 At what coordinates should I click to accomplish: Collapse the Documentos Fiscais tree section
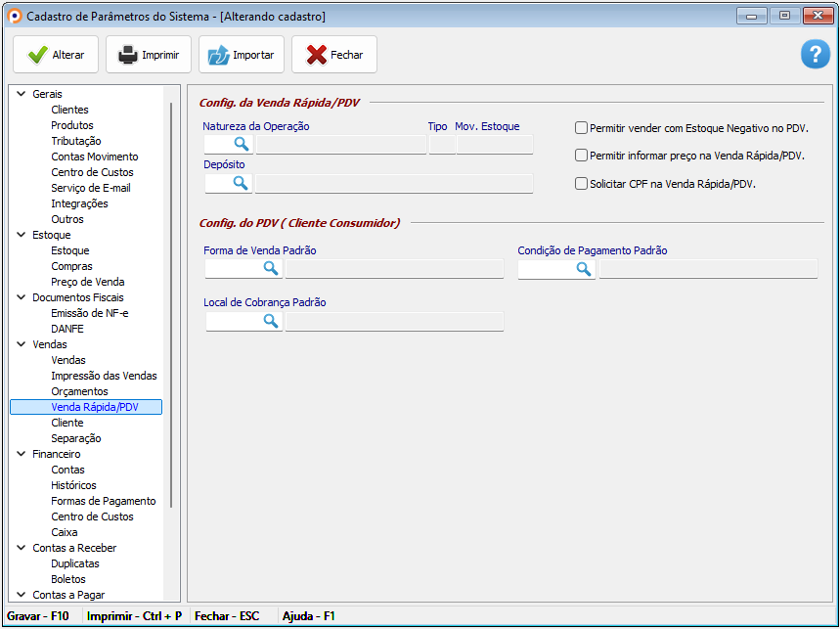[x=21, y=297]
